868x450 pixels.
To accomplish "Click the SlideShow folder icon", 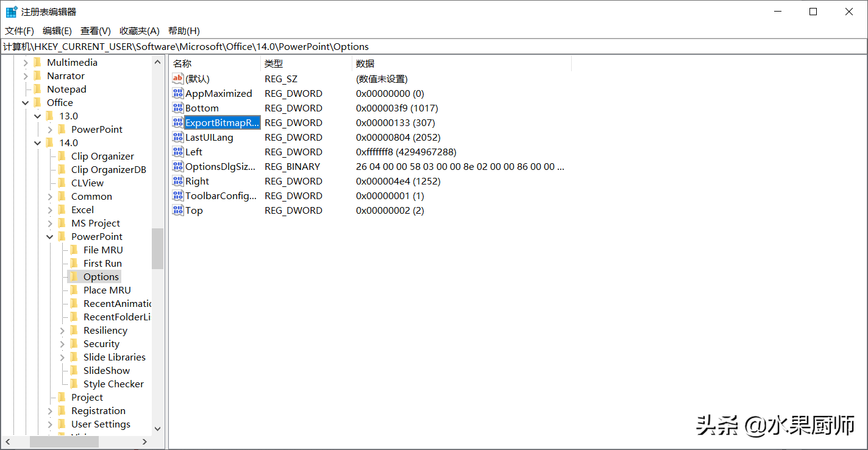I will click(74, 370).
